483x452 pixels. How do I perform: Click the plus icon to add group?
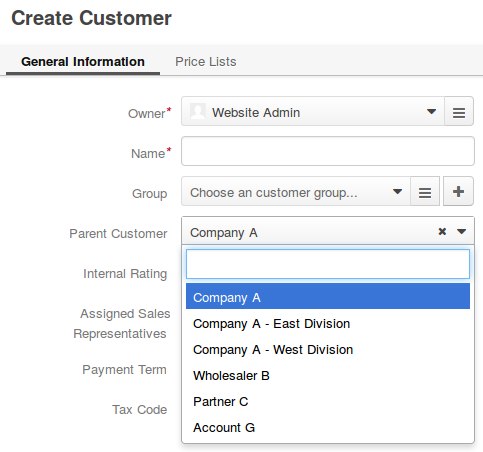click(458, 191)
